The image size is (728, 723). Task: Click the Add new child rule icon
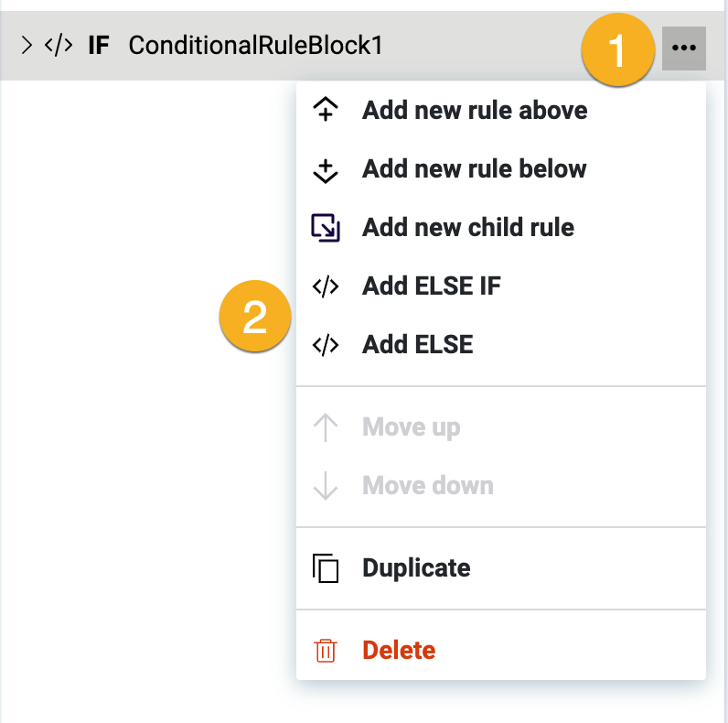(x=326, y=228)
